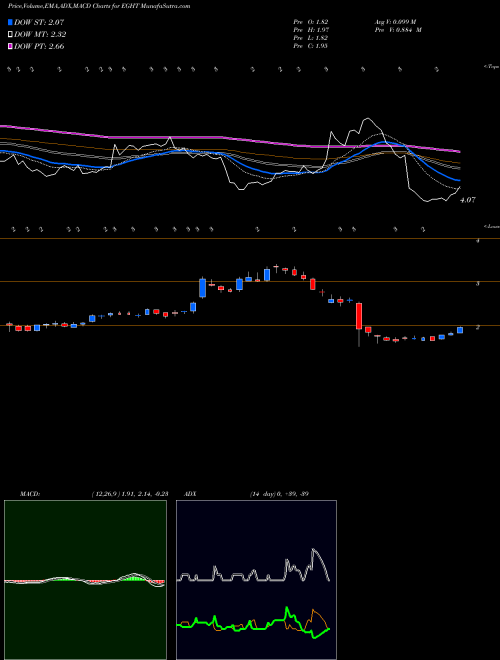Click the price axis label '2'
The image size is (500, 660).
[x=477, y=327]
